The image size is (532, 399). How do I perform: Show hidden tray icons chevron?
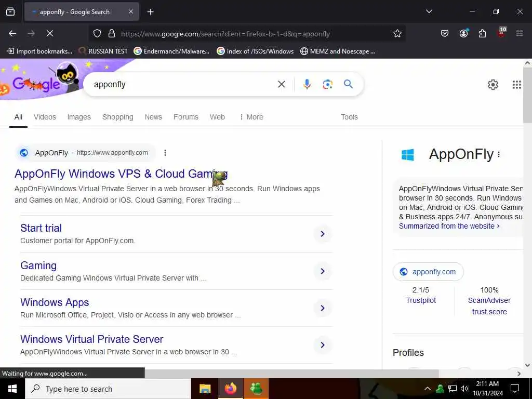428,389
